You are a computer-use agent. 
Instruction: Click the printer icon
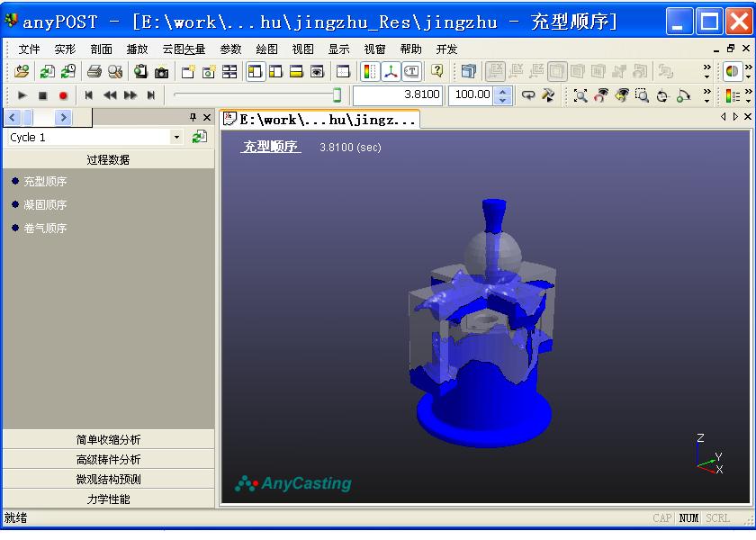[94, 72]
